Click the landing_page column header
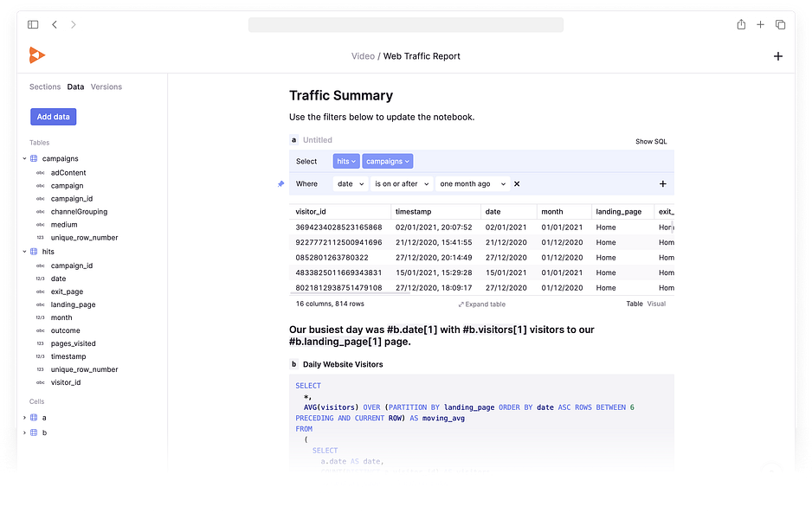The width and height of the screenshot is (812, 519). pos(618,212)
